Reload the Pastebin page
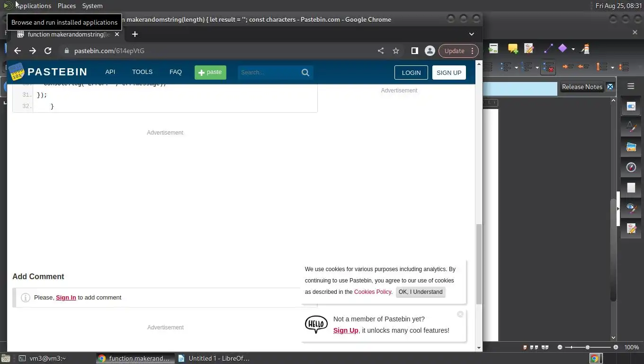 48,51
